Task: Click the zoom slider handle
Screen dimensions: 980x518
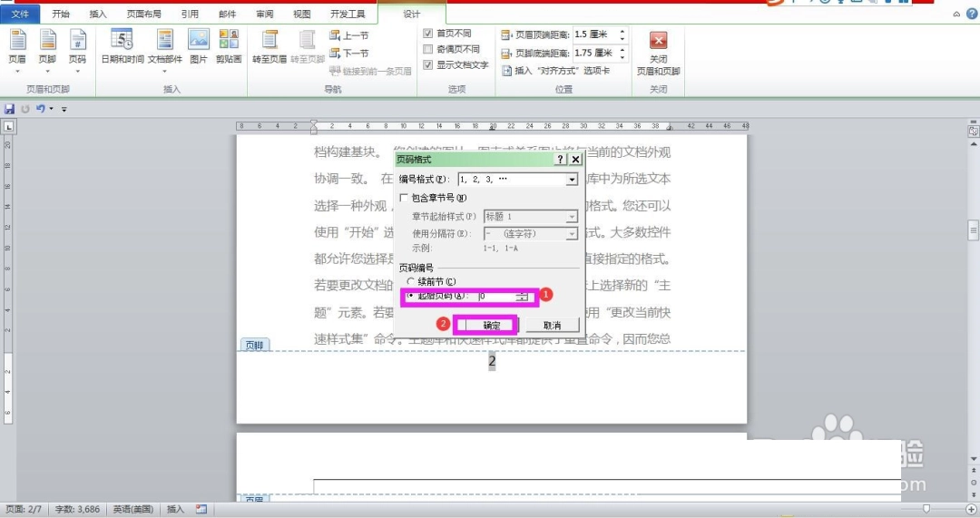Action: (x=926, y=509)
